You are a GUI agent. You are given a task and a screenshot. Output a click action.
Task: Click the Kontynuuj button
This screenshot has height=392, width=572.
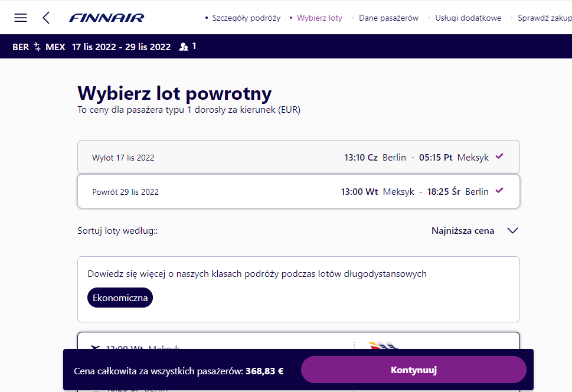coord(414,370)
